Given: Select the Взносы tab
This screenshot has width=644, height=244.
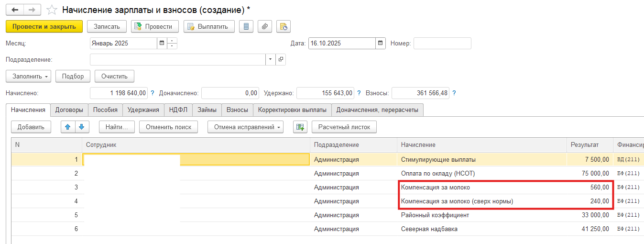Looking at the screenshot, I should coord(238,110).
